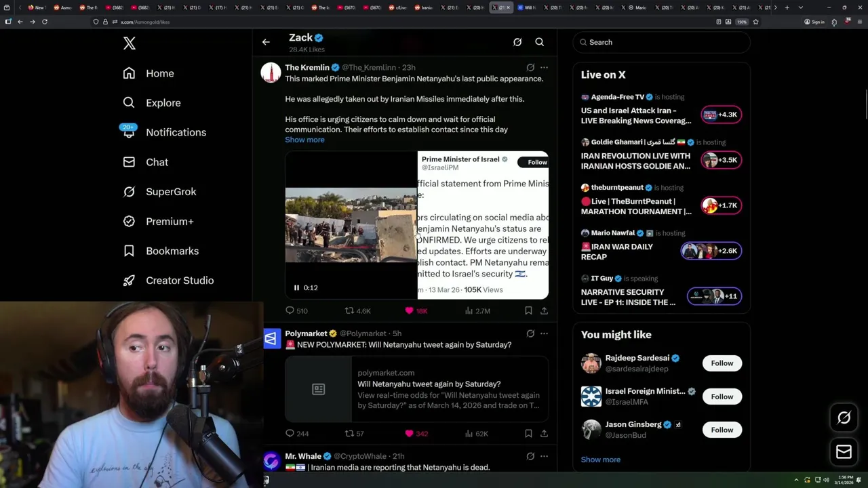The width and height of the screenshot is (868, 488).
Task: Open Notifications in the sidebar
Action: 164,132
